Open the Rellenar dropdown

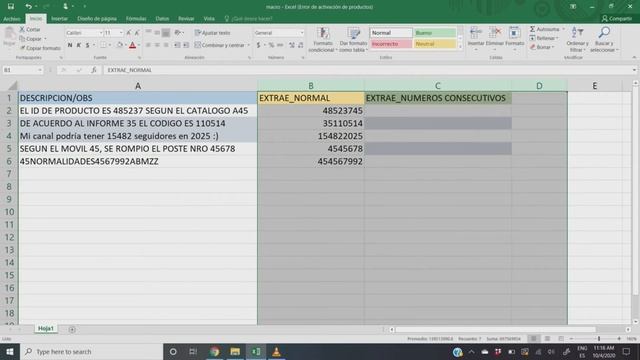coord(544,38)
